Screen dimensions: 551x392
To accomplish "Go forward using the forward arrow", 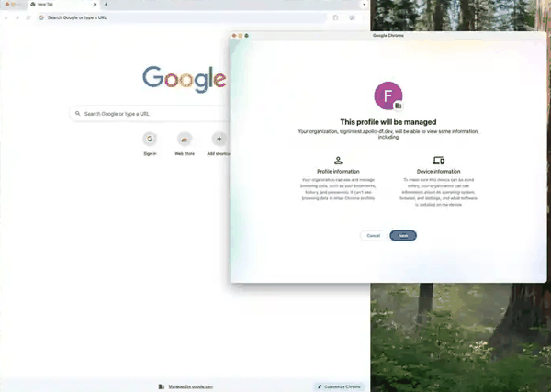I will coord(17,17).
